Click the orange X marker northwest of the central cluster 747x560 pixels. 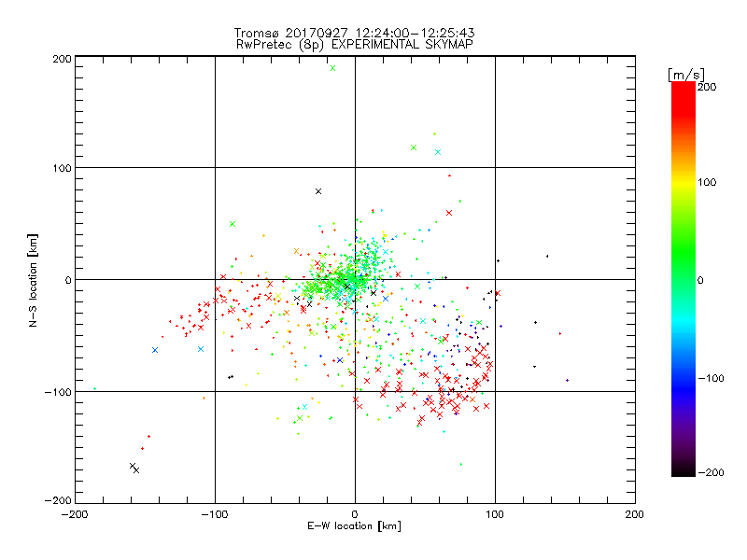pyautogui.click(x=296, y=251)
